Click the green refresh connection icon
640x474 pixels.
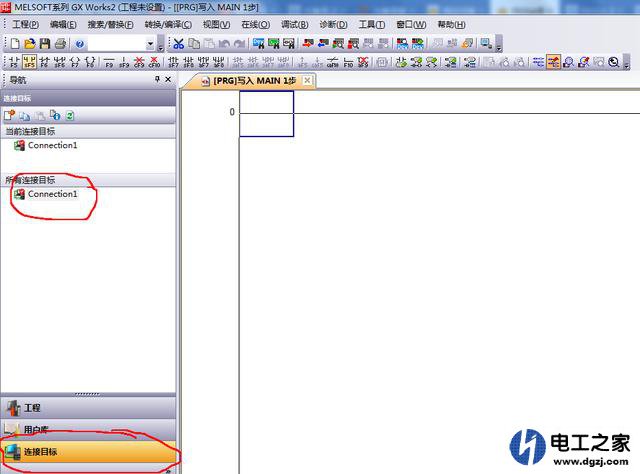coord(70,116)
